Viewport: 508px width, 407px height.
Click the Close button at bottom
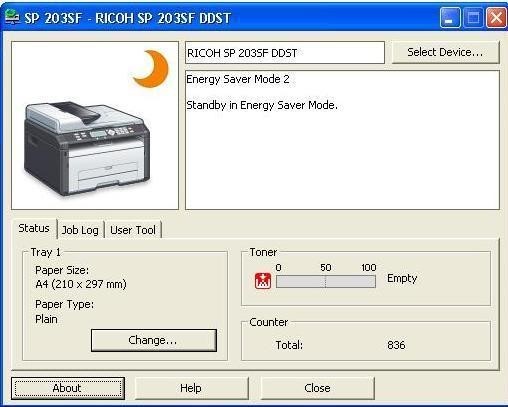(x=317, y=388)
